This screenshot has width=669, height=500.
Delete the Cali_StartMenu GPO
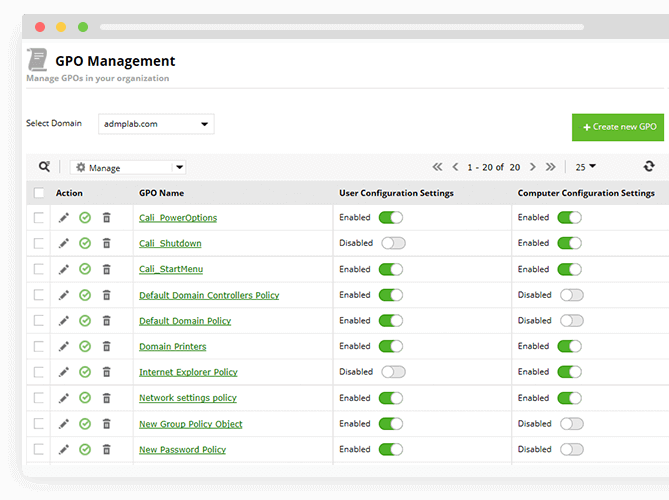[x=107, y=270]
